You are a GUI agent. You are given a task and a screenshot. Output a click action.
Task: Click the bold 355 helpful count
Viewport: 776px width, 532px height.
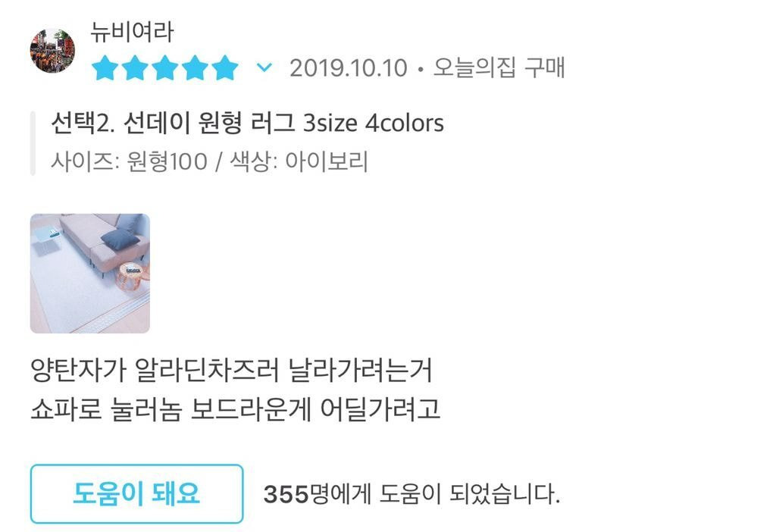(286, 494)
